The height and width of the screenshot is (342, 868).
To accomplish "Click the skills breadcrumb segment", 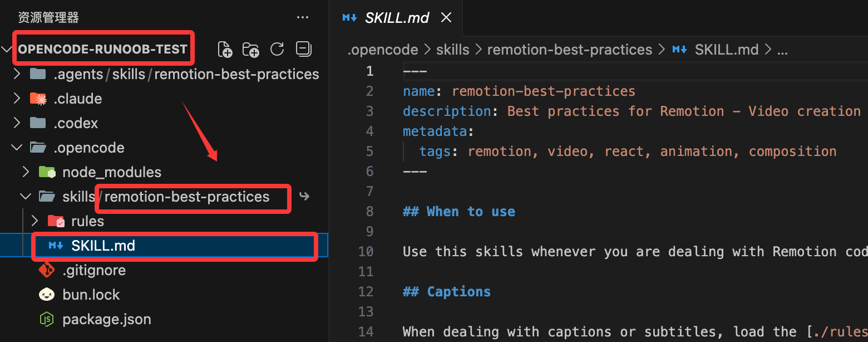I will coord(452,50).
